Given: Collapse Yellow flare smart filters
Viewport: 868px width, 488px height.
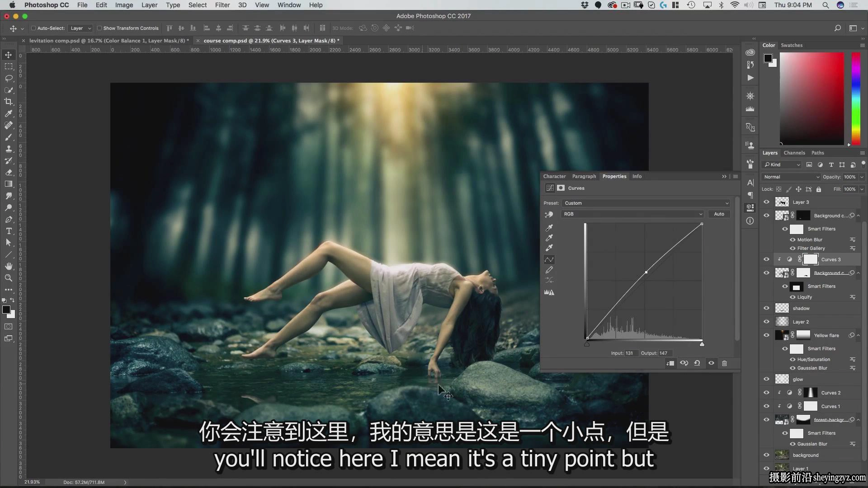Looking at the screenshot, I should click(x=858, y=335).
